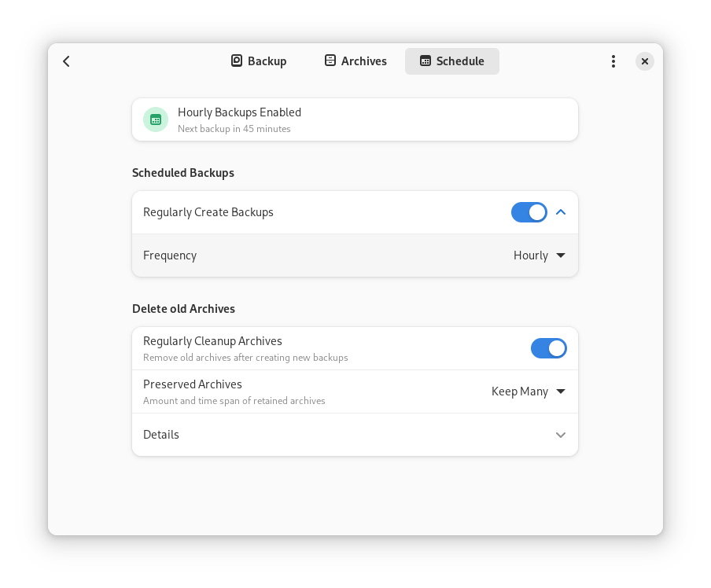Turn off Regularly Cleanup Archives switch
The image size is (711, 588).
549,348
